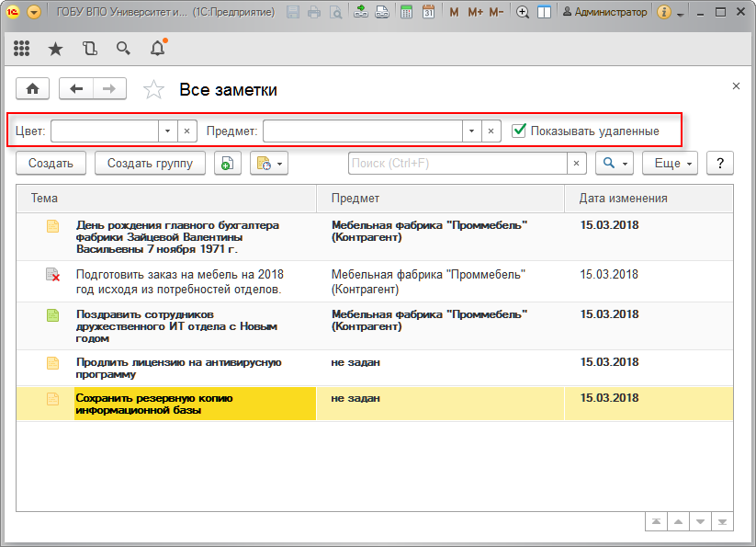Click the global search magnifier icon
This screenshot has height=547, width=756.
(123, 48)
